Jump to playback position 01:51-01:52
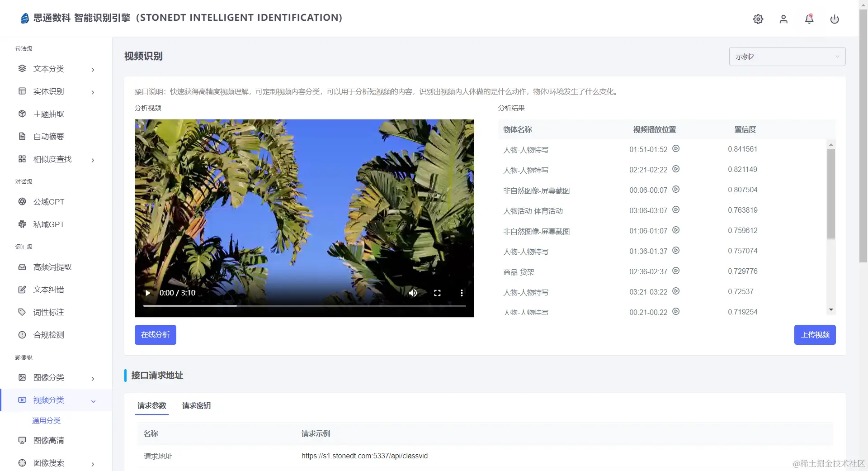 676,148
